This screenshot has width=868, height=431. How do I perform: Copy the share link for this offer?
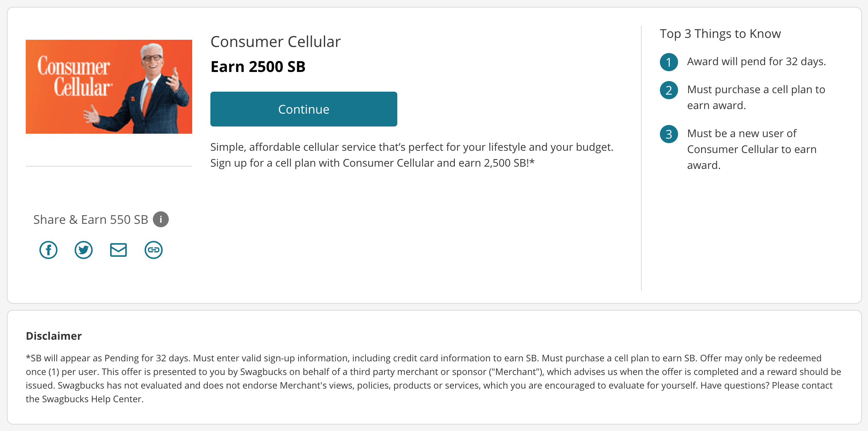pyautogui.click(x=153, y=250)
